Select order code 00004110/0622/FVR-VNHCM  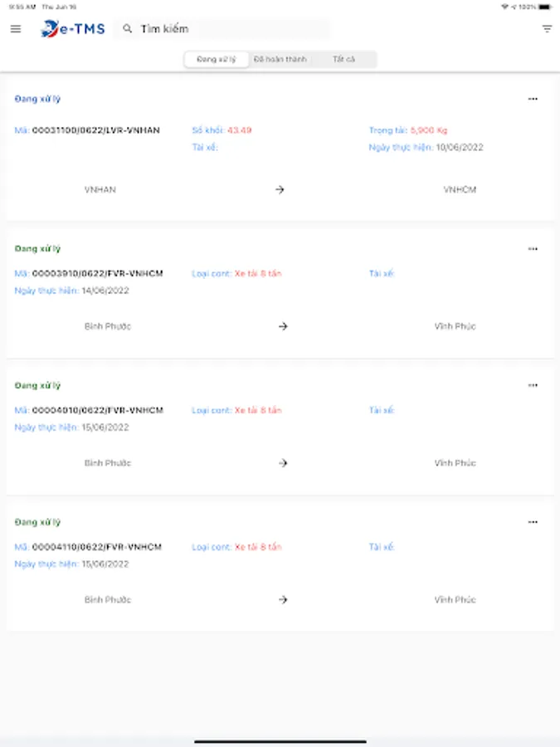click(x=97, y=547)
